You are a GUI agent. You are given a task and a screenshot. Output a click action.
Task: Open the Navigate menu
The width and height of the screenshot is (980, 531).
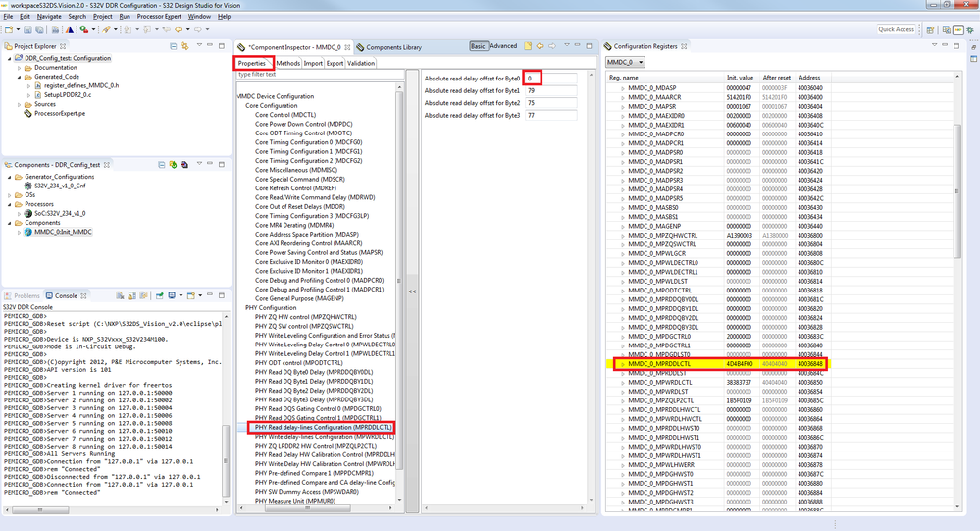pyautogui.click(x=49, y=17)
